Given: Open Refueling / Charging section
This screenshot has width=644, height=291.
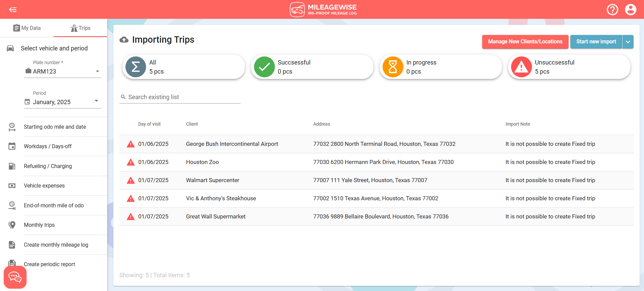Looking at the screenshot, I should (48, 166).
